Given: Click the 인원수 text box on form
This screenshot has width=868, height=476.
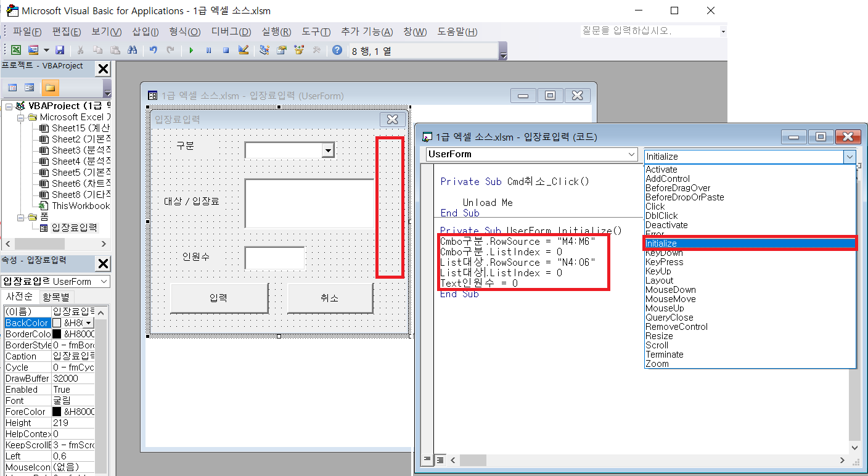Looking at the screenshot, I should (x=275, y=258).
